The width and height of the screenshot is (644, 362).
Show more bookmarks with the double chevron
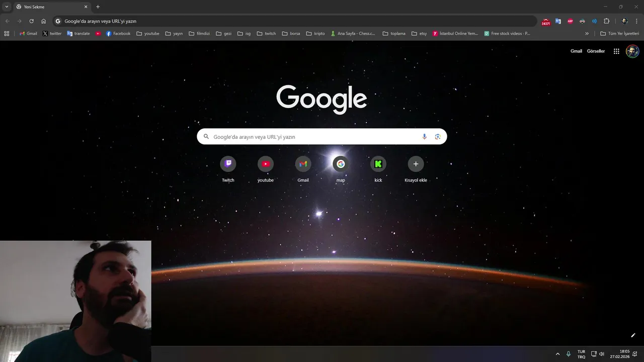587,34
